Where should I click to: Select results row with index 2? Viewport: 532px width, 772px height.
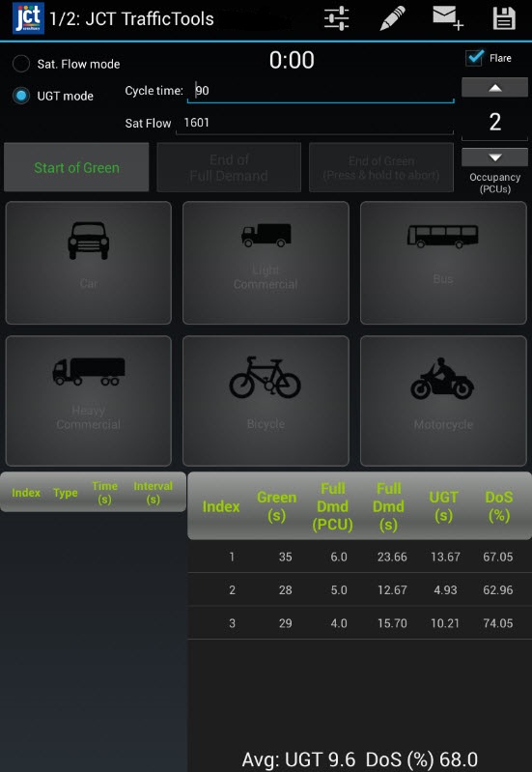pyautogui.click(x=360, y=589)
